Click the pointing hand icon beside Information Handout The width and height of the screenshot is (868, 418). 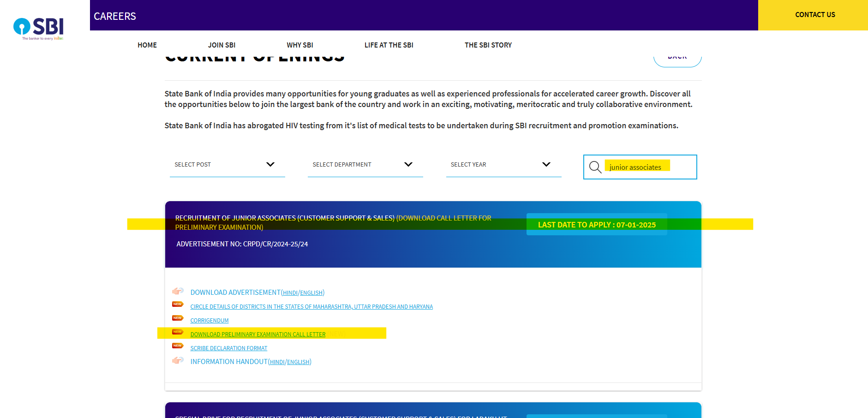click(x=178, y=360)
